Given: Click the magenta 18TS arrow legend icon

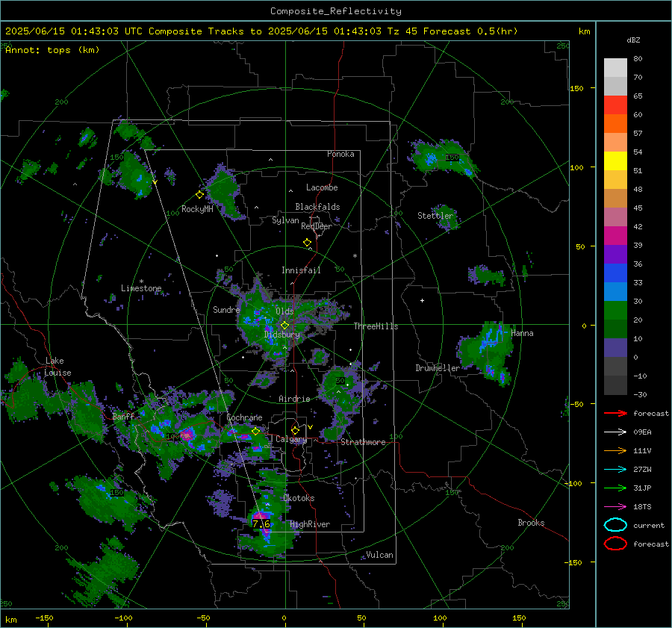Looking at the screenshot, I should 615,507.
